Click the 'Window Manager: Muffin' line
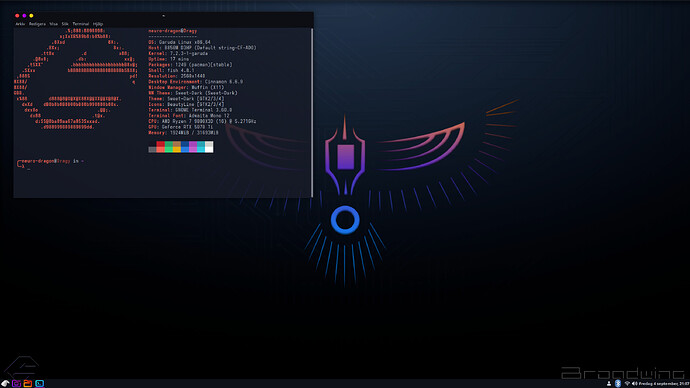The image size is (690, 388). coord(186,88)
